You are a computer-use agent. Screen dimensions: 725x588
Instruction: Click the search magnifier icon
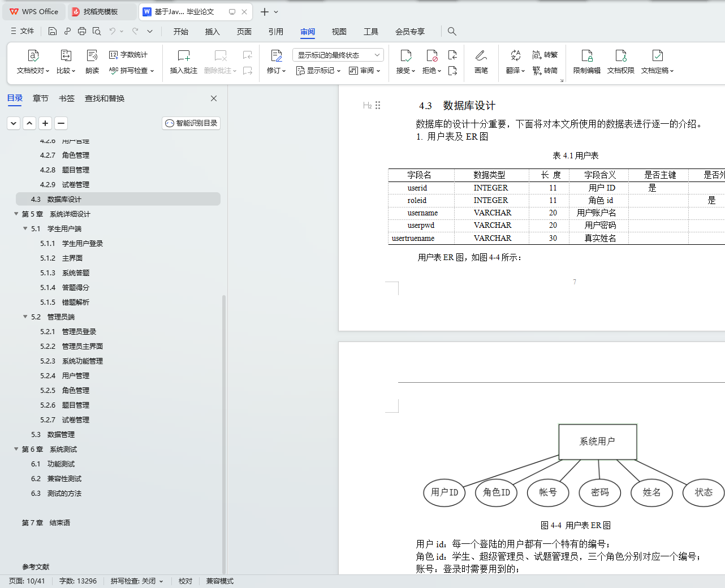point(452,31)
